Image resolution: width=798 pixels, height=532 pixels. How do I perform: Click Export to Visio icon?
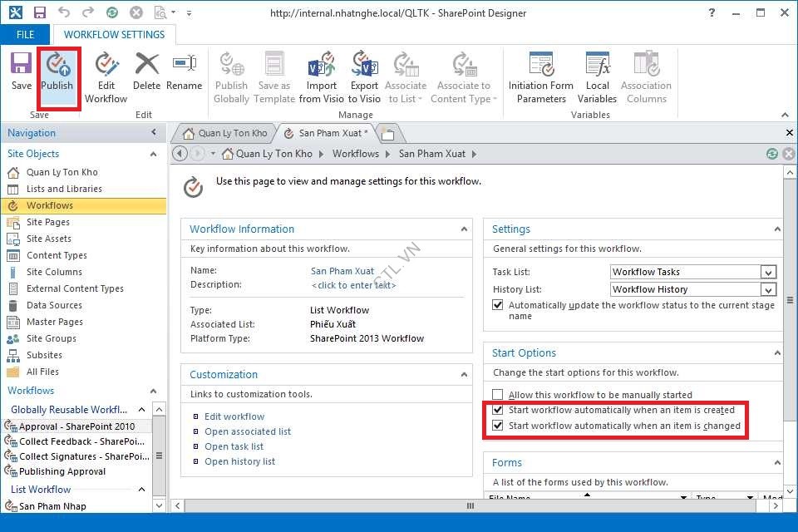coord(364,66)
